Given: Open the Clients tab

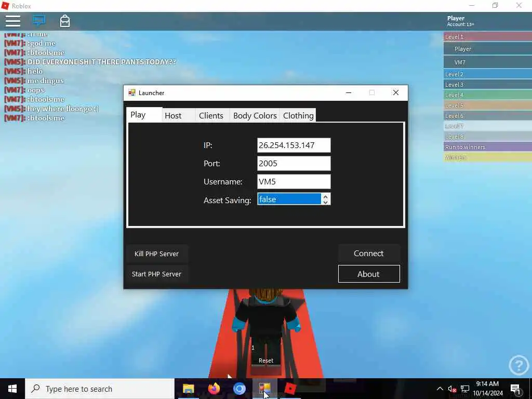Looking at the screenshot, I should tap(212, 115).
